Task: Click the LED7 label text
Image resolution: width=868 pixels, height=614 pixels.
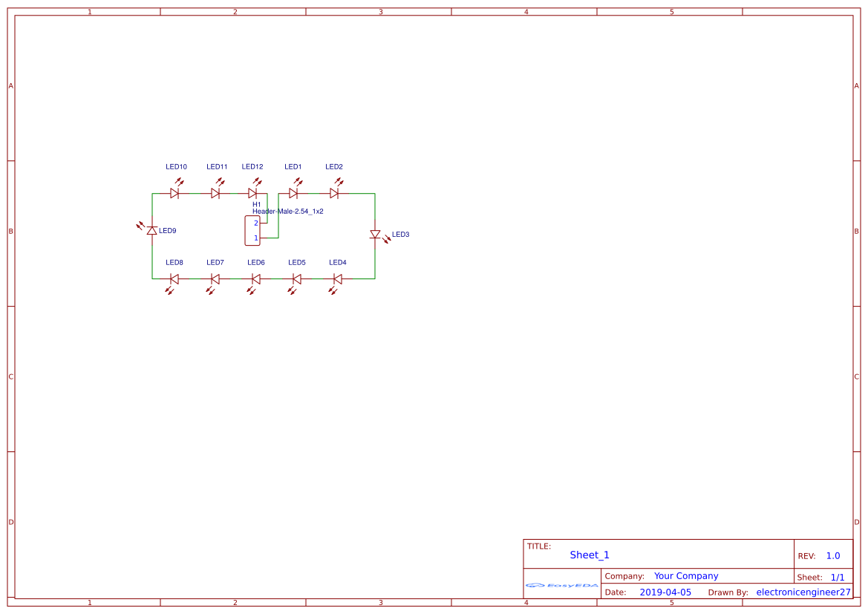Action: (215, 262)
